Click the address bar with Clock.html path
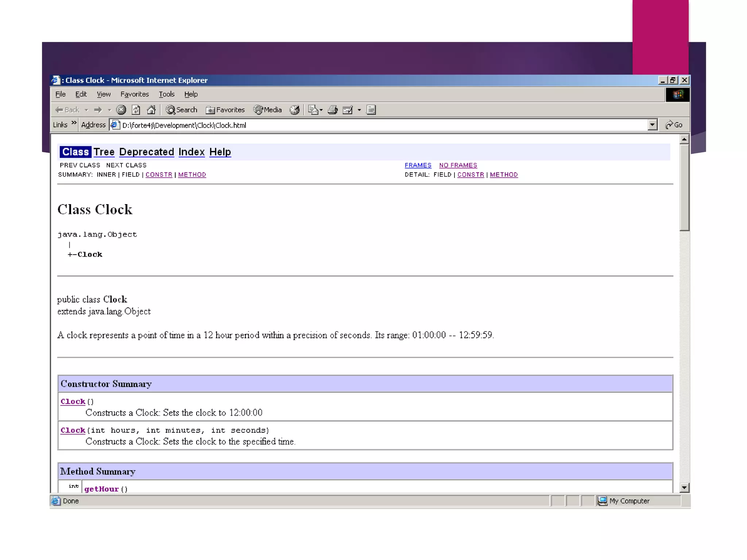 [x=379, y=125]
